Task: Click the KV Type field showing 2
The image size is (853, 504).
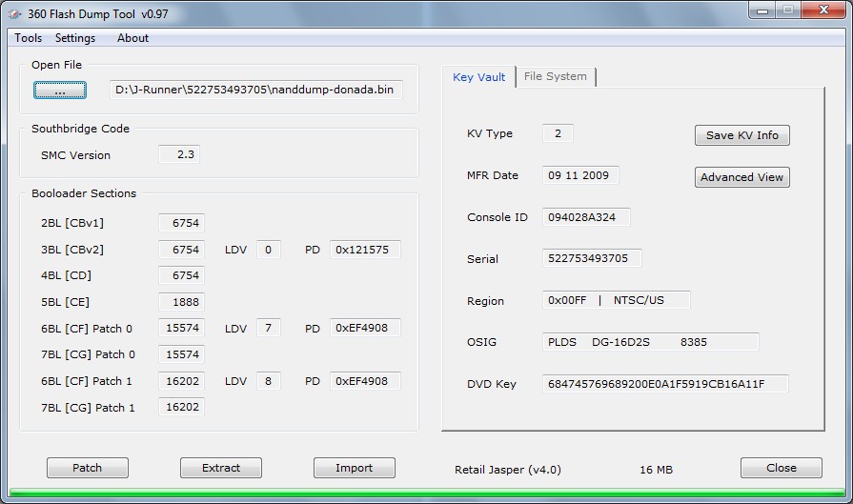Action: click(558, 133)
